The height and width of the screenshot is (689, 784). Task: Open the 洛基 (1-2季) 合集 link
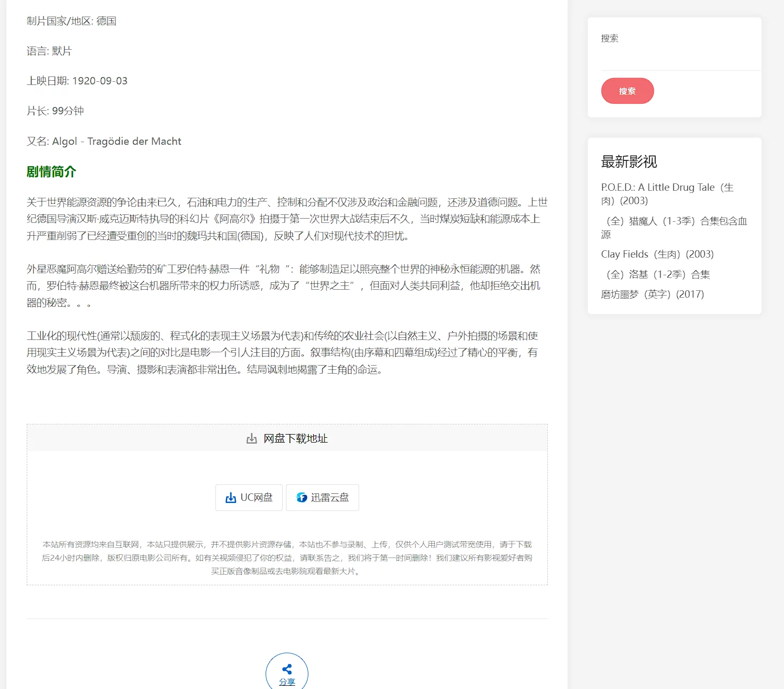(656, 274)
